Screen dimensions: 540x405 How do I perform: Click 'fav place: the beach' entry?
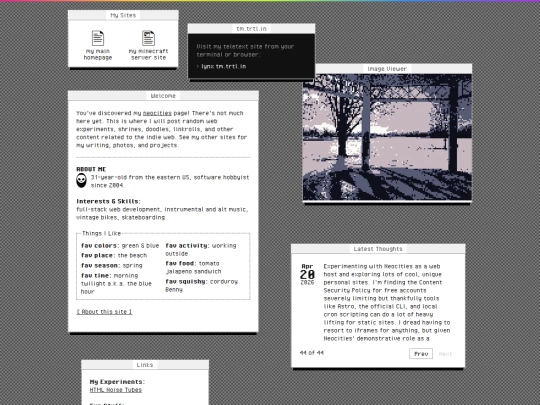click(x=114, y=255)
